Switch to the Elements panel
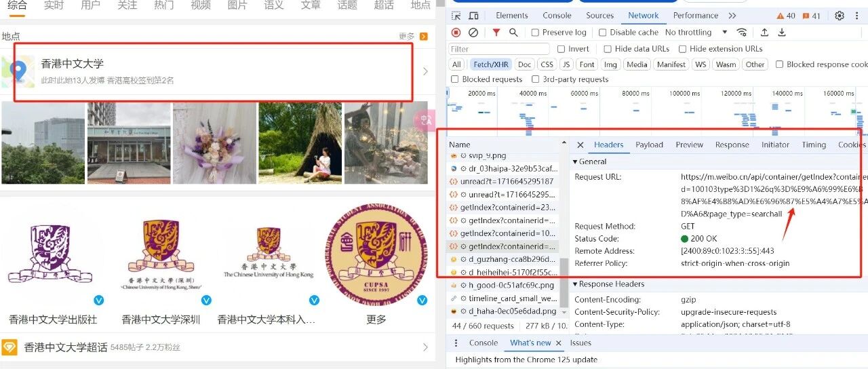 tap(512, 16)
